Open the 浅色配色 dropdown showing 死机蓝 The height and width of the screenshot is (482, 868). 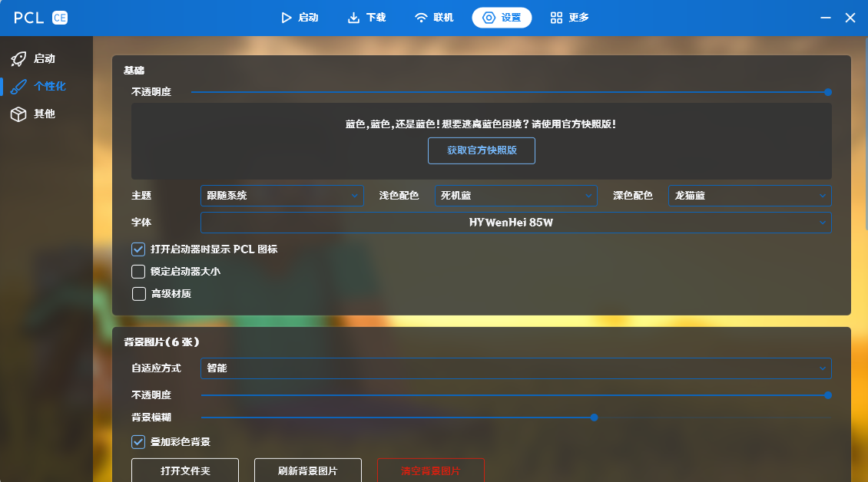point(515,195)
